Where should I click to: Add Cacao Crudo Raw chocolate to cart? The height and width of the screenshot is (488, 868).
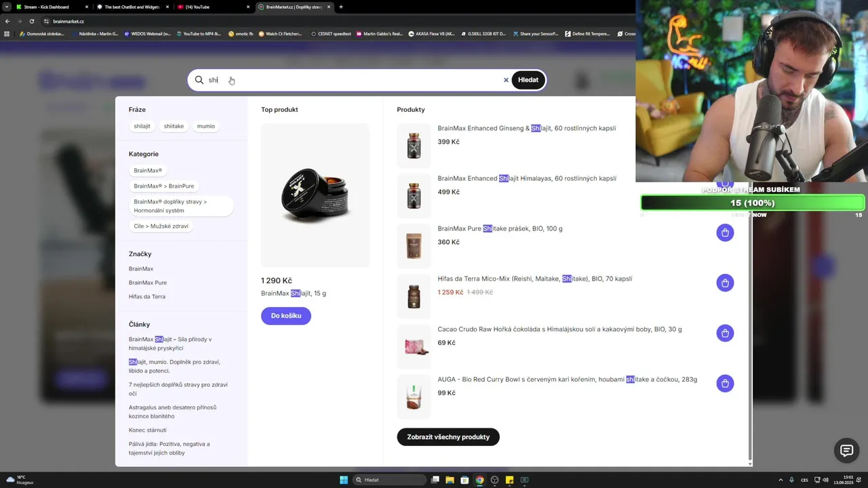(x=725, y=333)
